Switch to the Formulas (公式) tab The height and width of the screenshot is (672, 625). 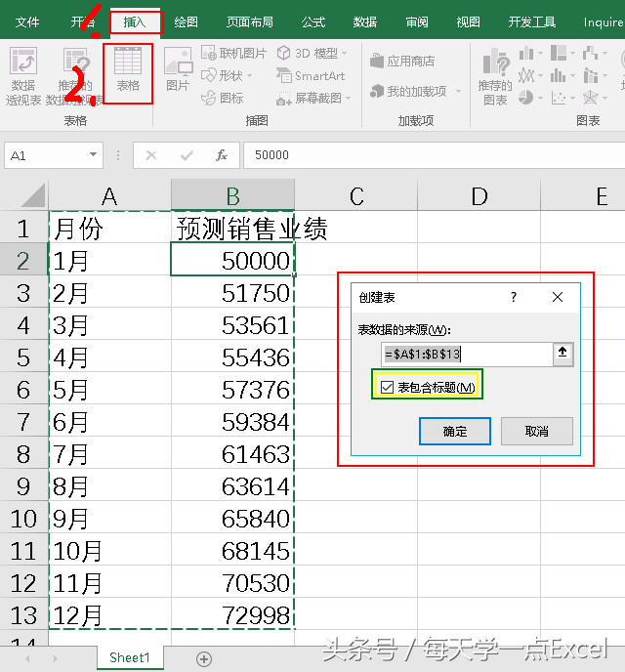click(313, 21)
